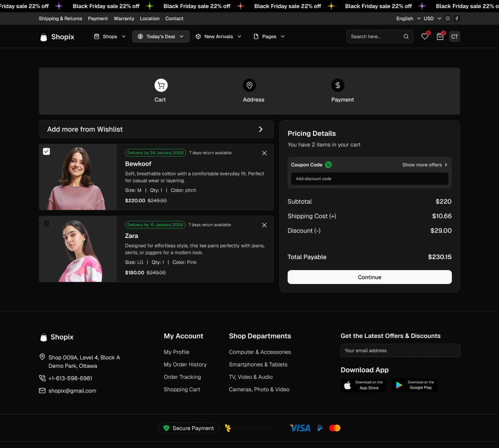Click the Google Play download badge

click(414, 385)
